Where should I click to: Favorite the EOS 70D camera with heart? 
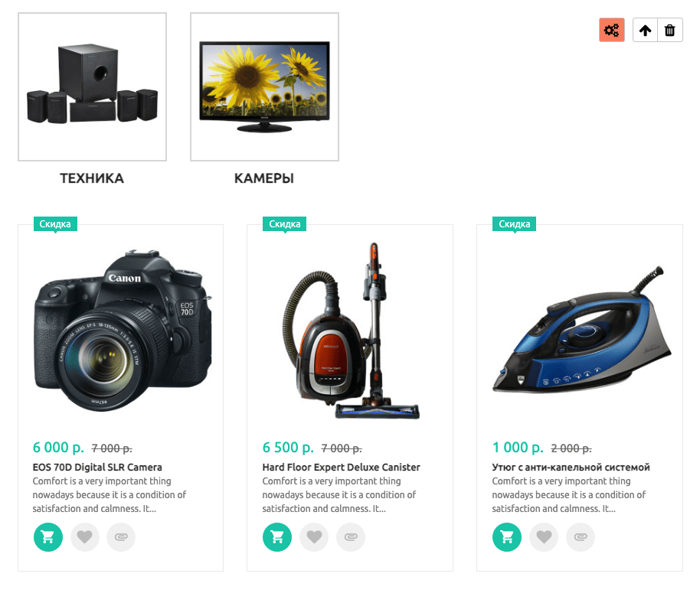(85, 537)
